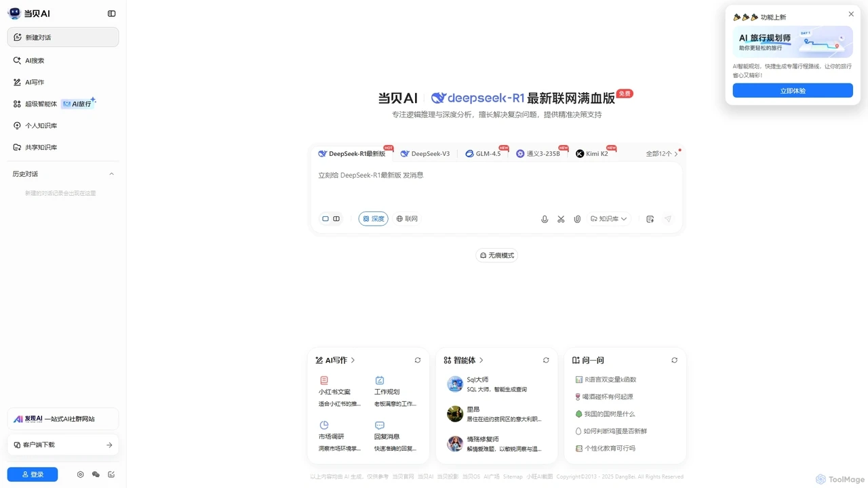Open the 当贝OS footer link
Viewport: 868px width, 488px height.
click(x=471, y=476)
